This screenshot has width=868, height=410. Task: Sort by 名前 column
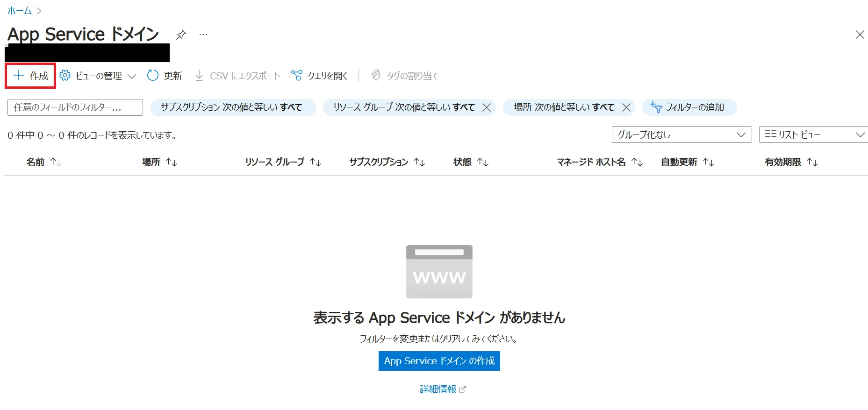(44, 162)
